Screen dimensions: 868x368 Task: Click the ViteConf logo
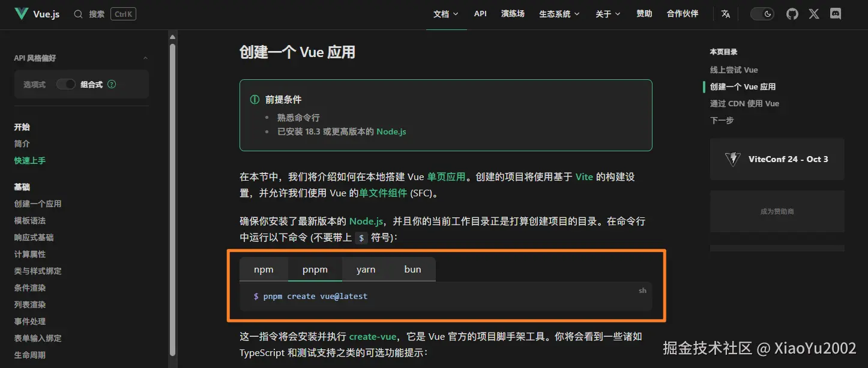pyautogui.click(x=733, y=158)
